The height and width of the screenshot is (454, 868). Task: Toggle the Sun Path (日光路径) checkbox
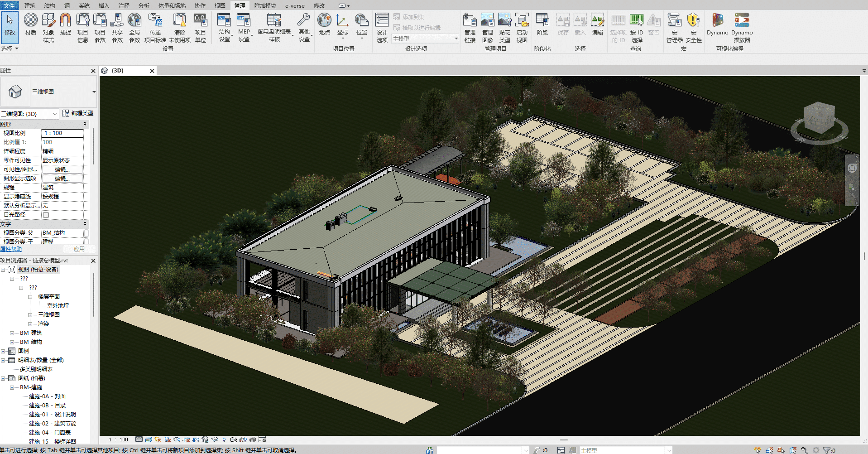click(x=46, y=215)
